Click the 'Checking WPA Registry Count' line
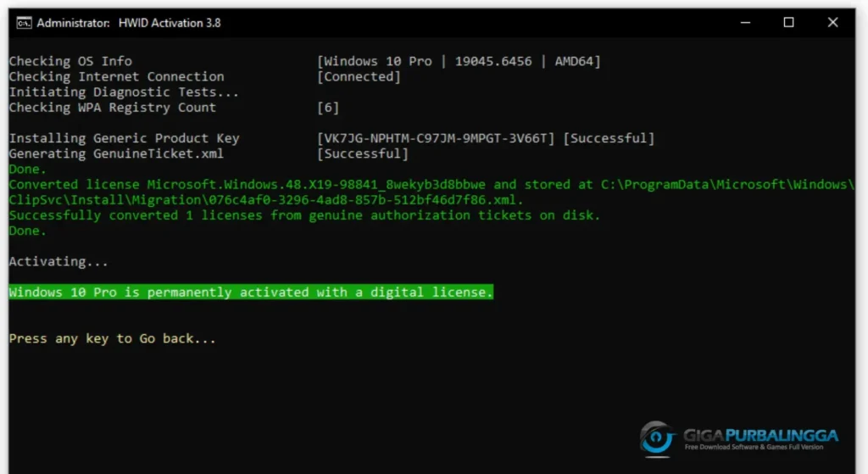This screenshot has height=474, width=868. point(113,108)
